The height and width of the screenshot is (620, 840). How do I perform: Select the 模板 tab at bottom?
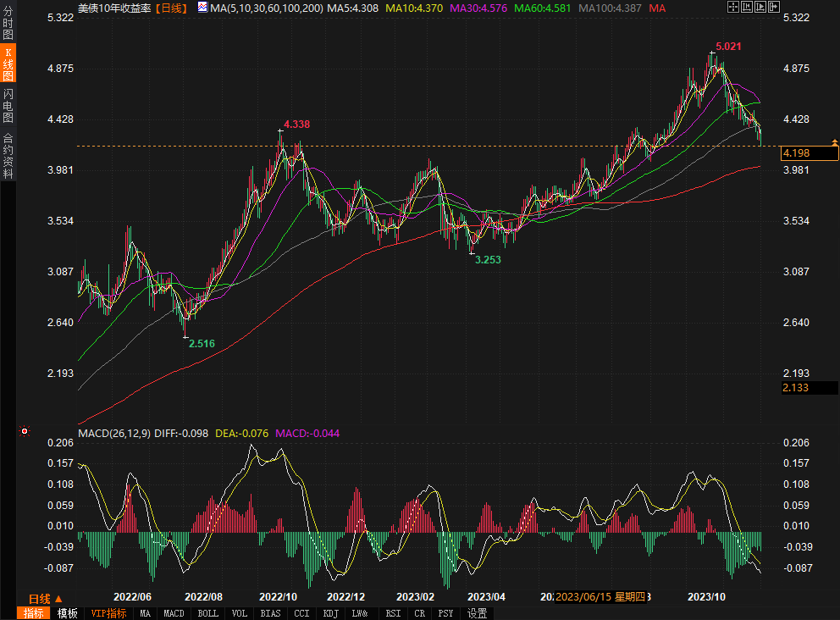pos(67,613)
